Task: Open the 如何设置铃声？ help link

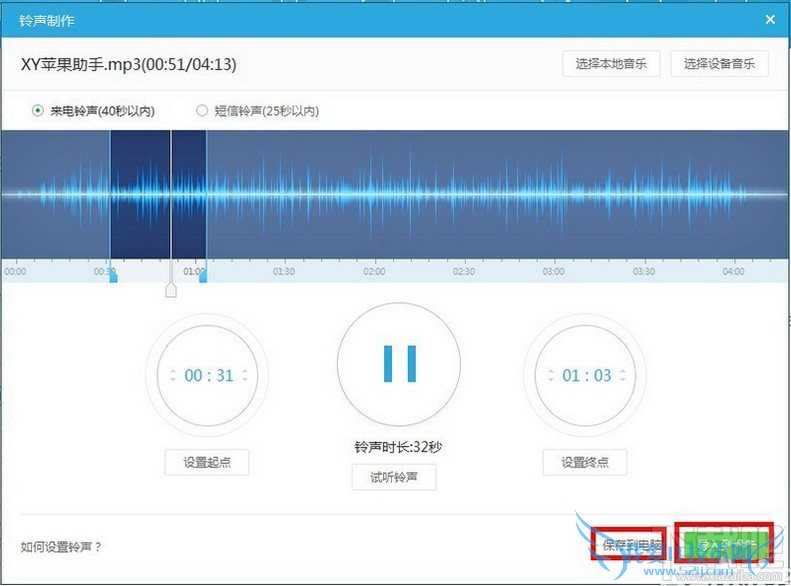Action: pyautogui.click(x=61, y=547)
